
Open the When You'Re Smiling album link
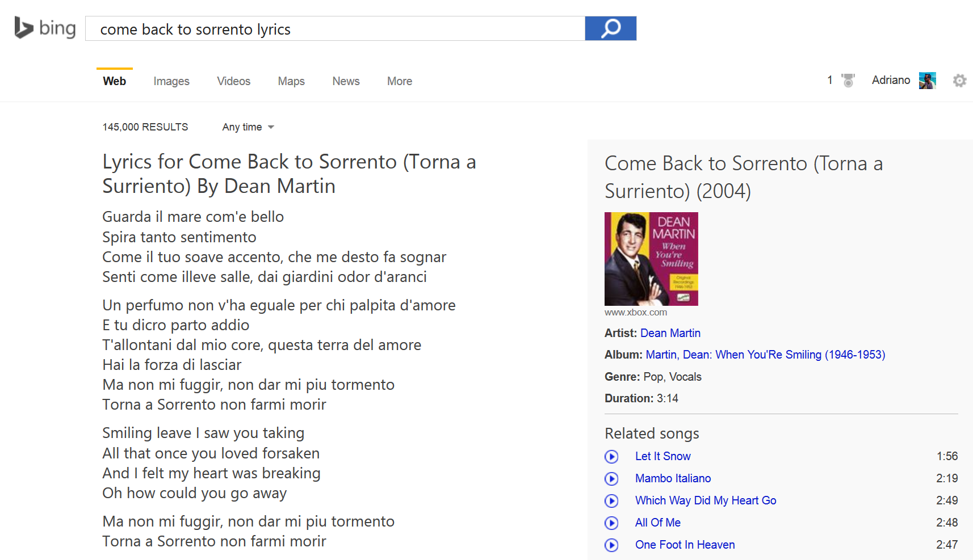765,355
